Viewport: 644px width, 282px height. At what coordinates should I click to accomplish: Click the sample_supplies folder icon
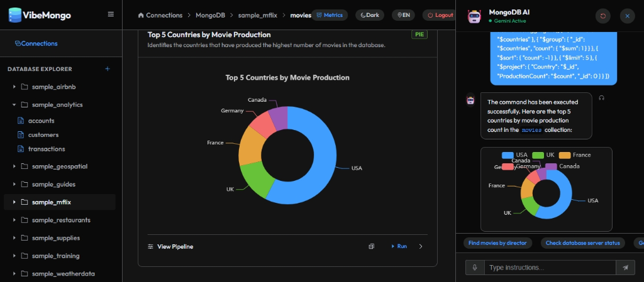coord(25,238)
